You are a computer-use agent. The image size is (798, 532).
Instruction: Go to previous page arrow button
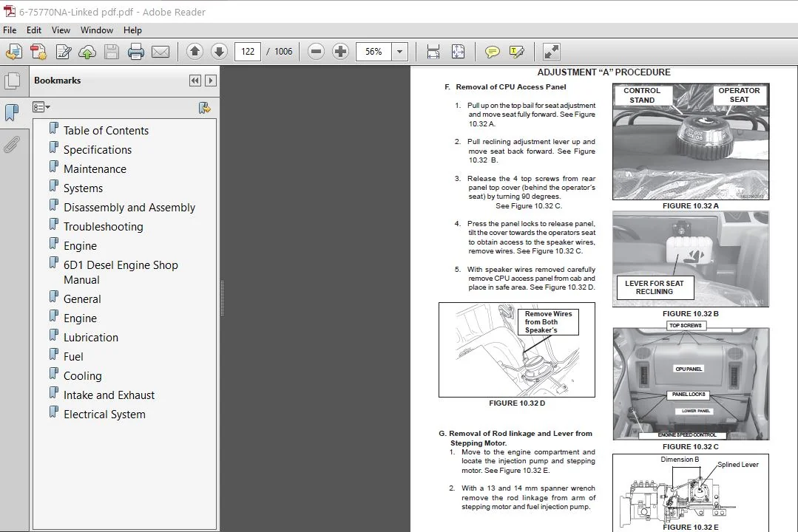195,52
